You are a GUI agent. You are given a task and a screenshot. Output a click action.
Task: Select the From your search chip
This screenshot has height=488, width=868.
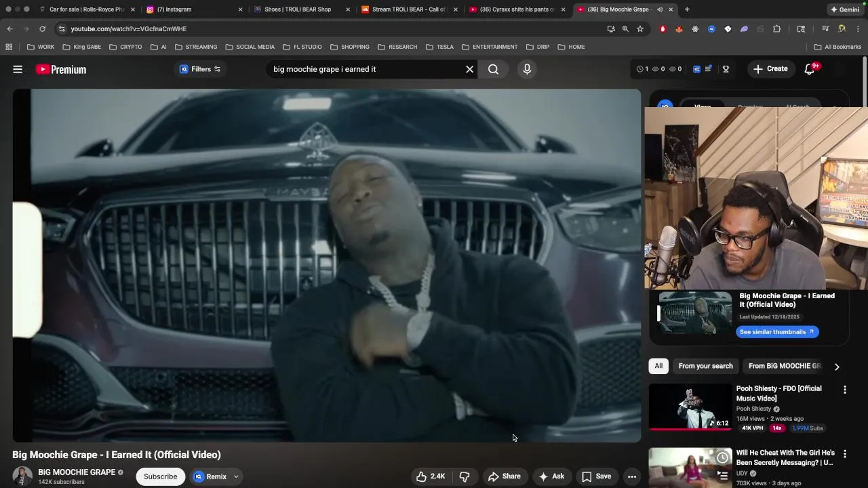click(x=705, y=366)
